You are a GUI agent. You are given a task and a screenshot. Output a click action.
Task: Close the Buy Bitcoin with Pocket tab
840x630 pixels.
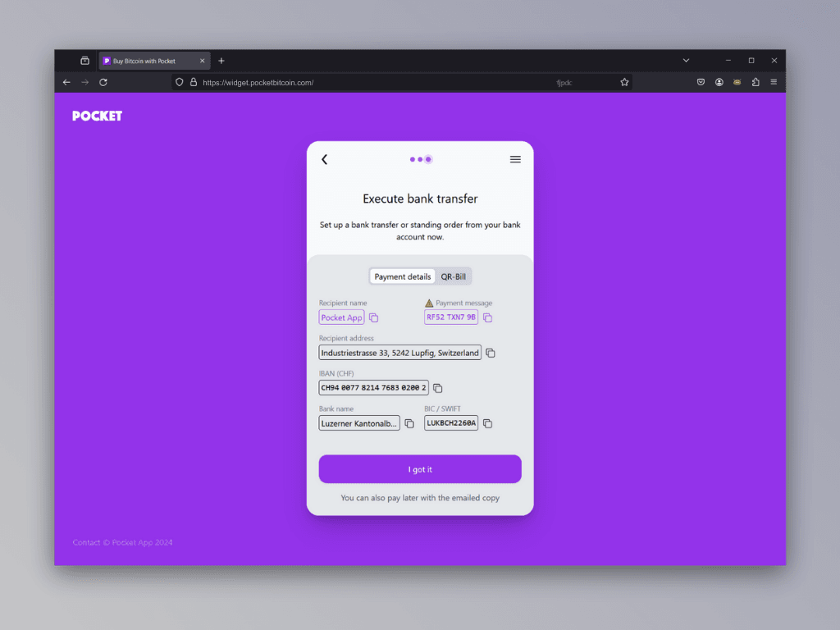click(x=202, y=61)
